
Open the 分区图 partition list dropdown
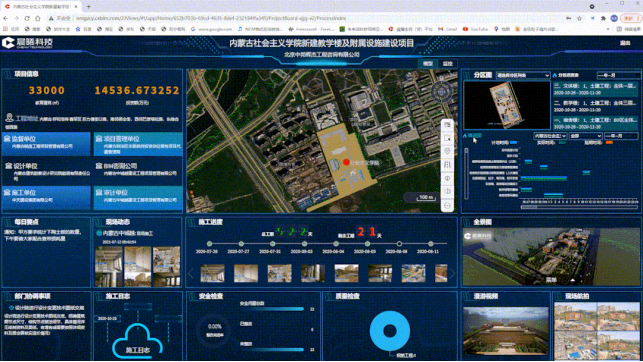point(523,75)
